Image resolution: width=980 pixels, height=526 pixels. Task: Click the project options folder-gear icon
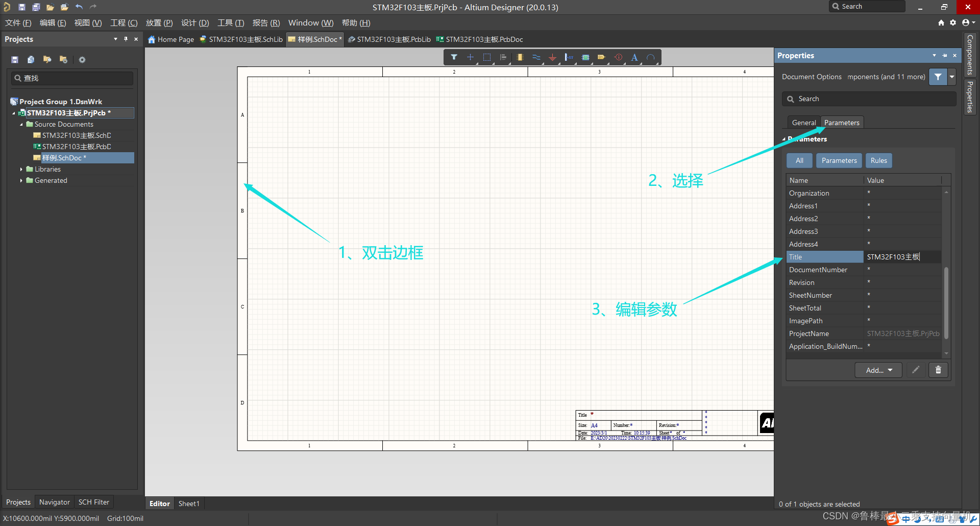click(x=63, y=60)
